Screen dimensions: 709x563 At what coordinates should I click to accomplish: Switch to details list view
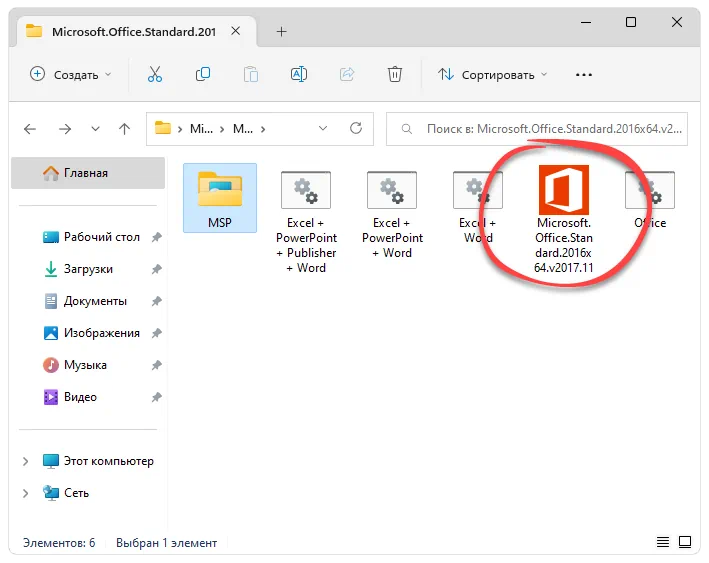point(663,542)
